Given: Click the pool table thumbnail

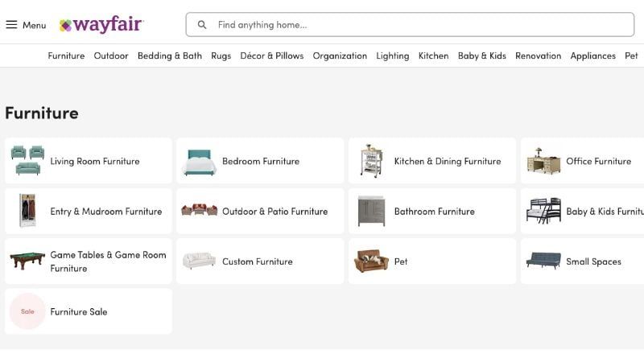Looking at the screenshot, I should [x=27, y=261].
